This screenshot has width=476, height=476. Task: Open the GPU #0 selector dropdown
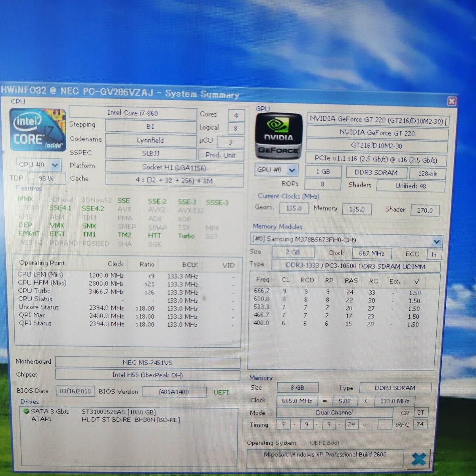[292, 170]
